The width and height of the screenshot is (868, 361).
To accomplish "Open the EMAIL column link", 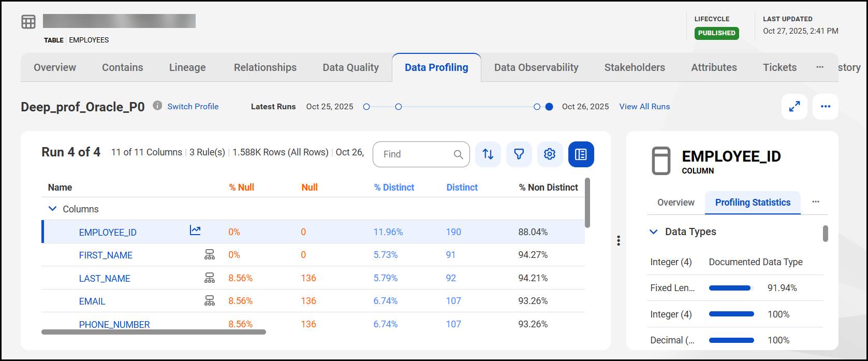I will pos(92,301).
